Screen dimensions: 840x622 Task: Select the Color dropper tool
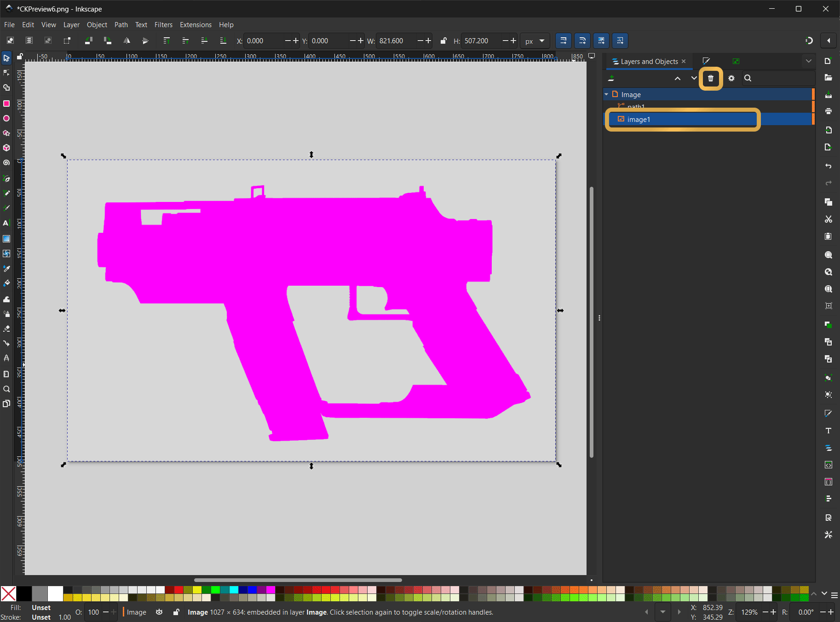pos(6,268)
